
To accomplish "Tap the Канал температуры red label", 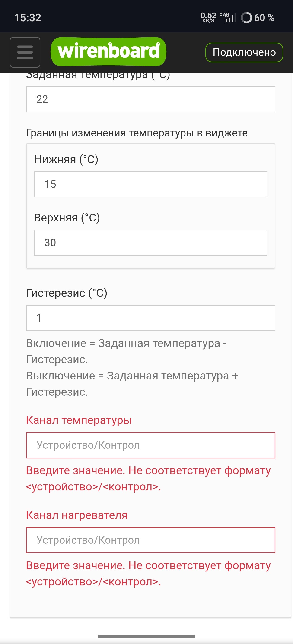I will (x=79, y=420).
